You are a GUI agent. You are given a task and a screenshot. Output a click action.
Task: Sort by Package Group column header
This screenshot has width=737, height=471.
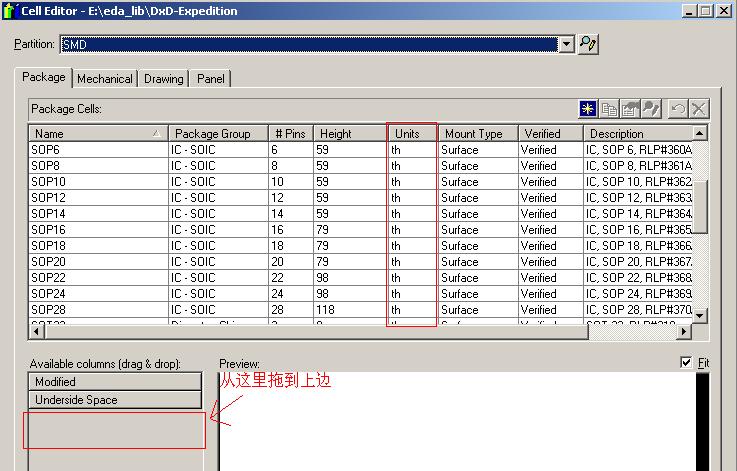(x=218, y=134)
